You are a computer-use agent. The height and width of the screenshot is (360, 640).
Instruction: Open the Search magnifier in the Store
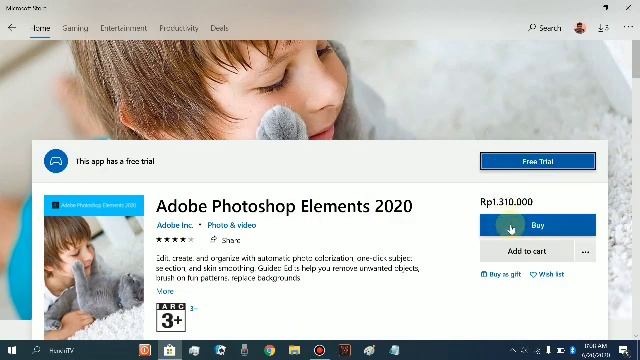532,28
